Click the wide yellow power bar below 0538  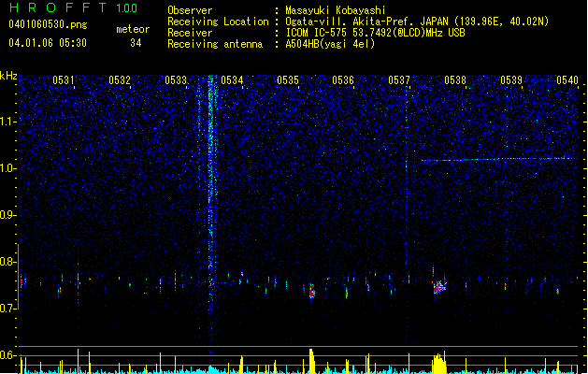[x=438, y=363]
